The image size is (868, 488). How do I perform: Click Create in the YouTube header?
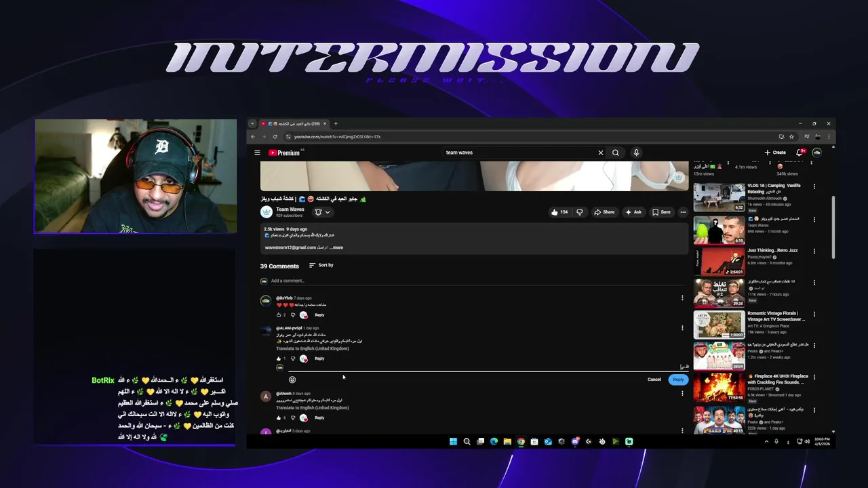775,152
